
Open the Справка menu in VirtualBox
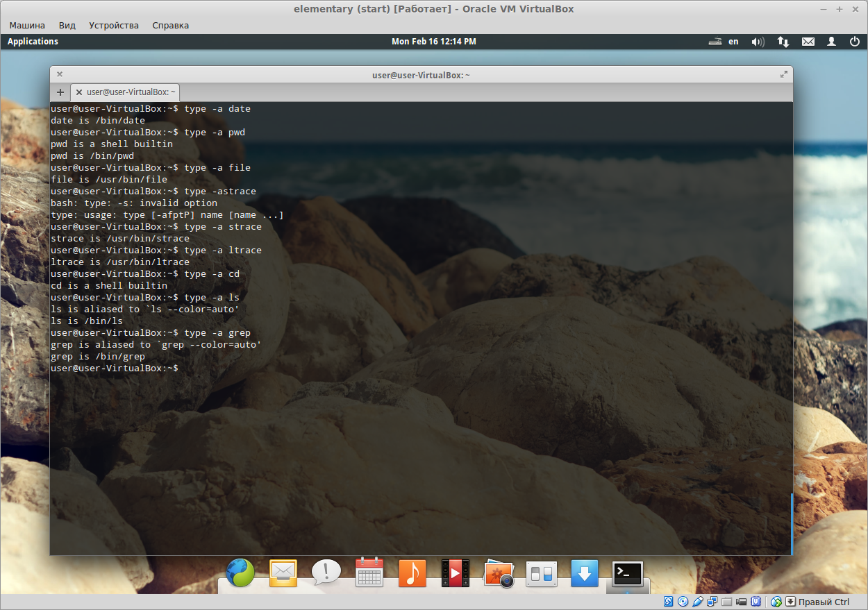[x=170, y=25]
